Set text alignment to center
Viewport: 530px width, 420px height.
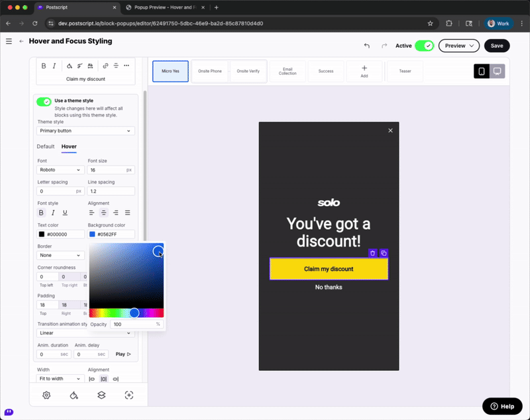click(104, 213)
